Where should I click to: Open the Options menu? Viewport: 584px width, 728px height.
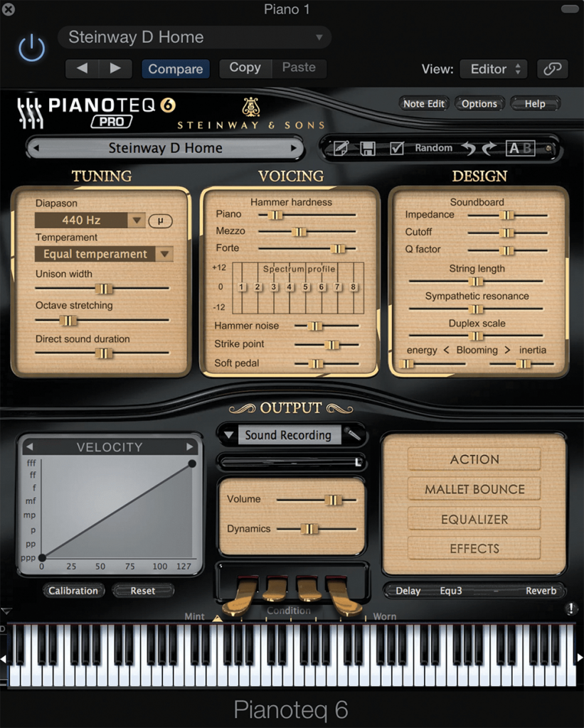coord(479,104)
